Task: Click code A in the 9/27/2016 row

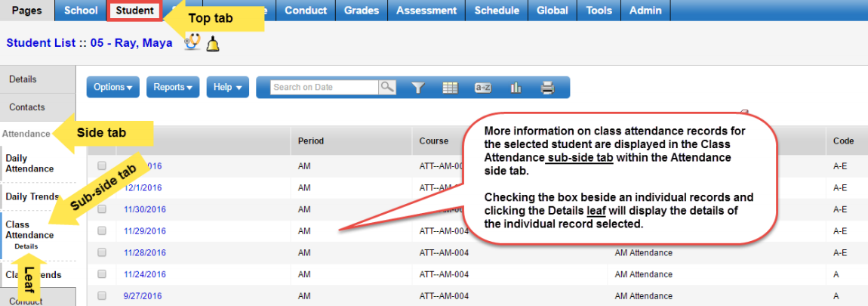Action: tap(836, 295)
